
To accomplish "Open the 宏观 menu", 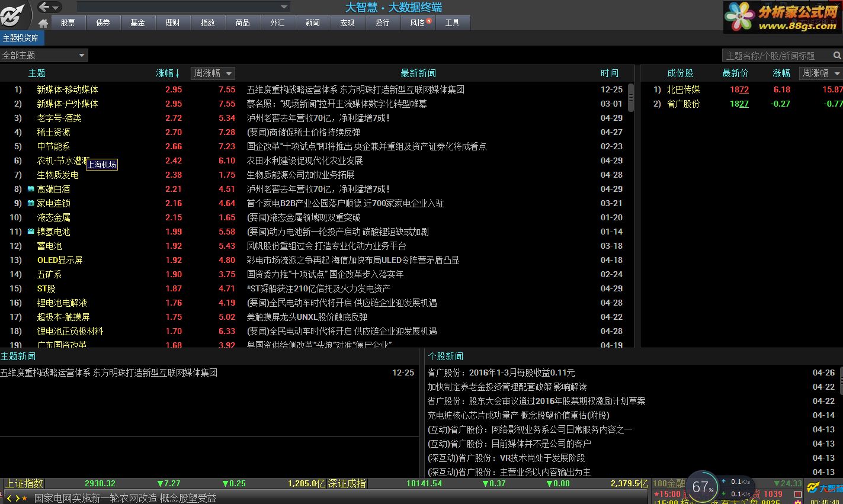I will [348, 23].
